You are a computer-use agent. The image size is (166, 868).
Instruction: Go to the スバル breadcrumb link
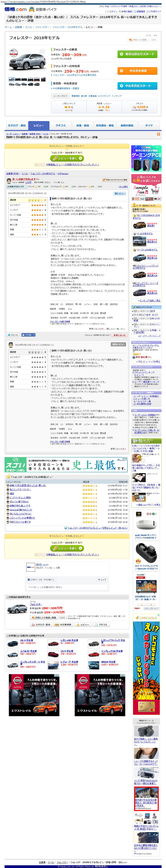click(x=28, y=27)
